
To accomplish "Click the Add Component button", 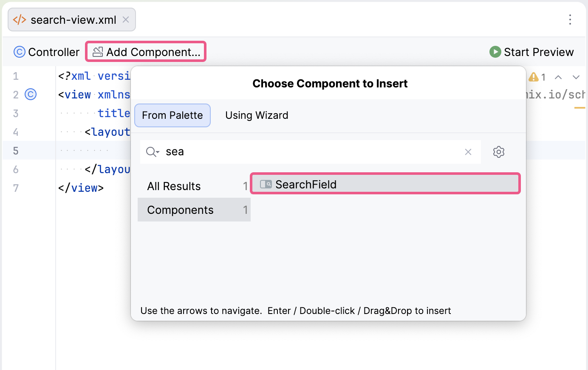I will 146,51.
